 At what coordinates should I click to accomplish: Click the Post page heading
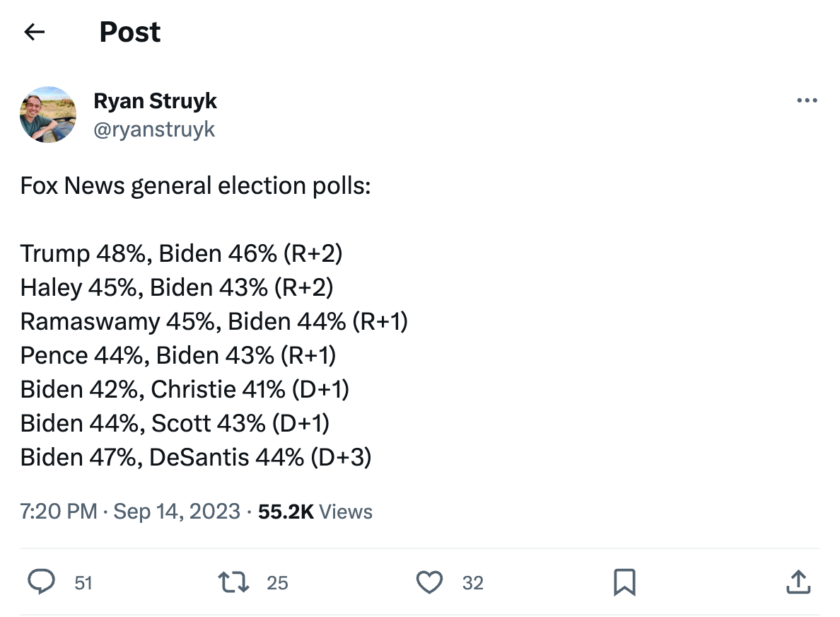[x=129, y=32]
